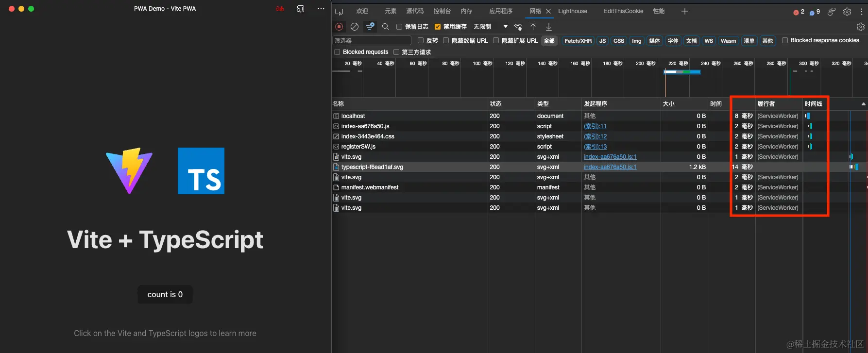Click the export HAR download arrow
Image resolution: width=868 pixels, height=353 pixels.
click(548, 27)
